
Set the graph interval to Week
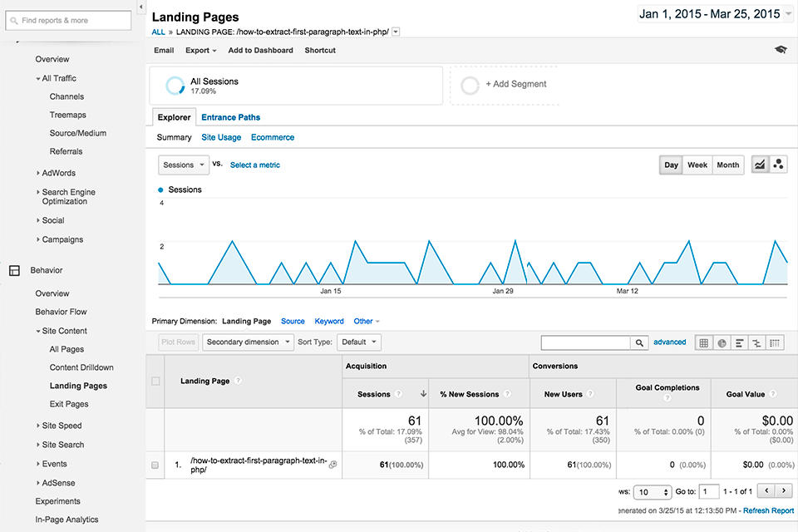click(697, 165)
